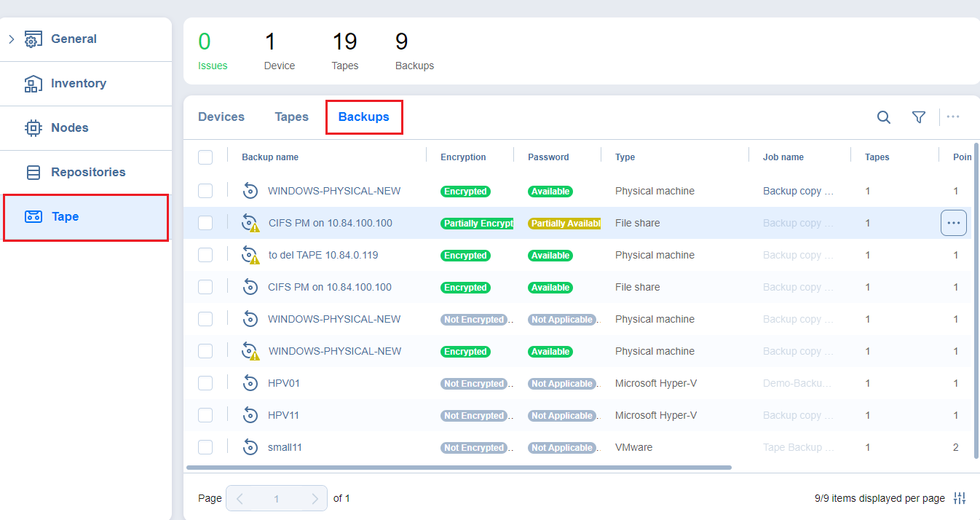Check the HPV11 row checkbox
This screenshot has width=980, height=520.
point(205,415)
